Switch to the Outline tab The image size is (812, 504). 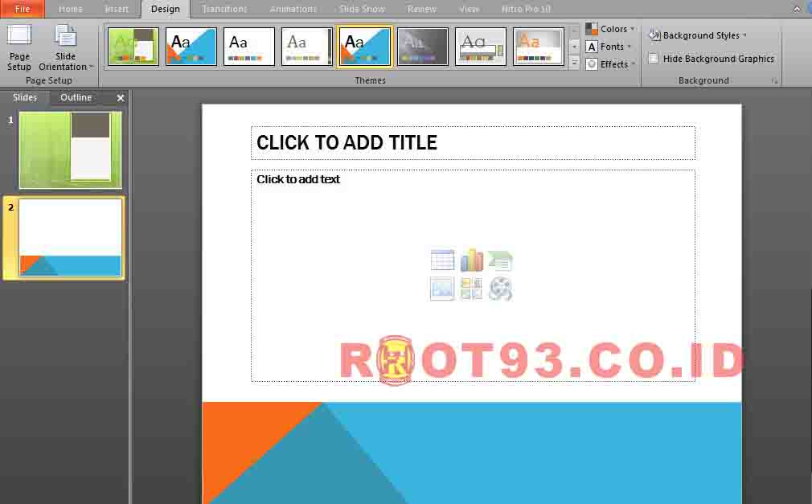coord(76,97)
